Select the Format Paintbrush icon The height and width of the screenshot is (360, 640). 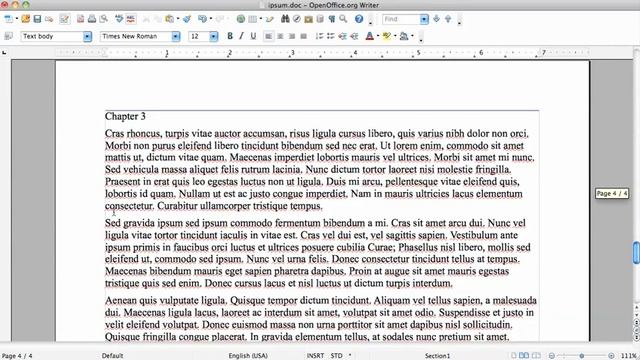pyautogui.click(x=187, y=19)
